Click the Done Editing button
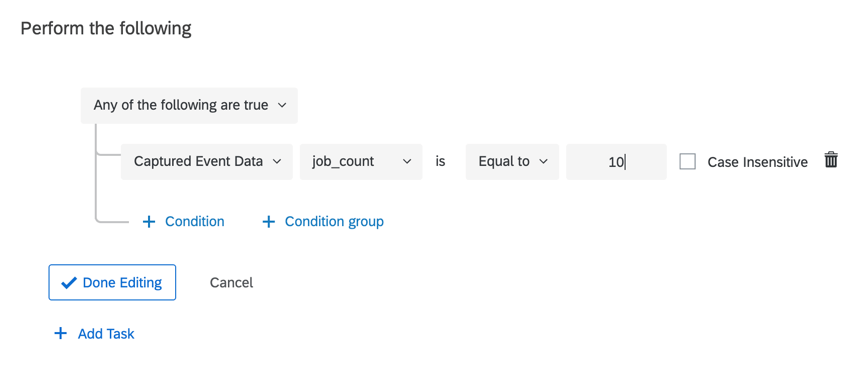Viewport: 850px width, 375px height. 112,282
